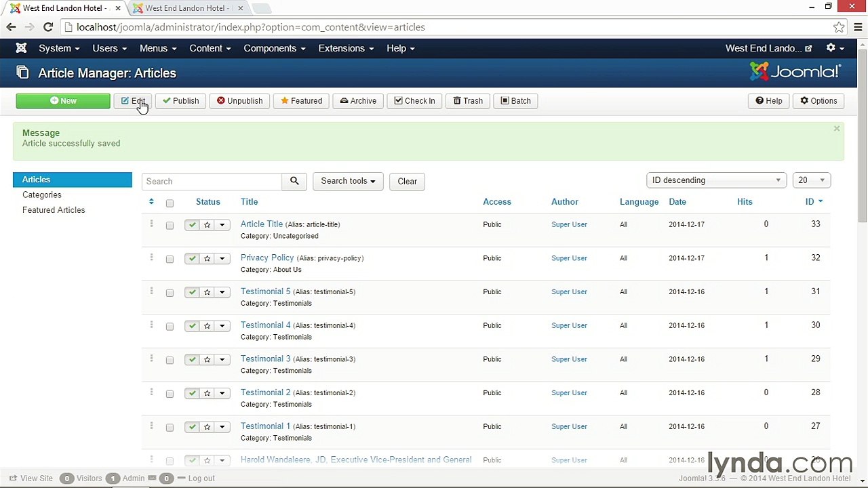
Task: Click the Publish toolbar button
Action: click(x=180, y=101)
